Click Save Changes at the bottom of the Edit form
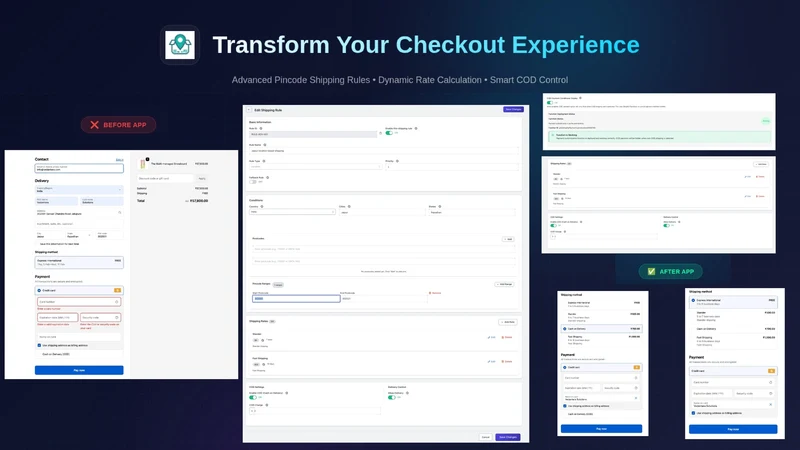 pos(508,437)
